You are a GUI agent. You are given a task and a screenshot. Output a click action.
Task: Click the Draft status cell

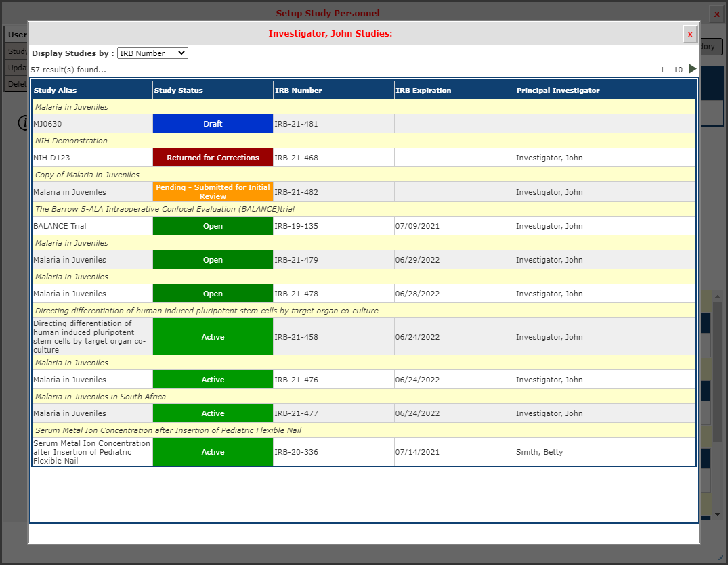click(213, 124)
